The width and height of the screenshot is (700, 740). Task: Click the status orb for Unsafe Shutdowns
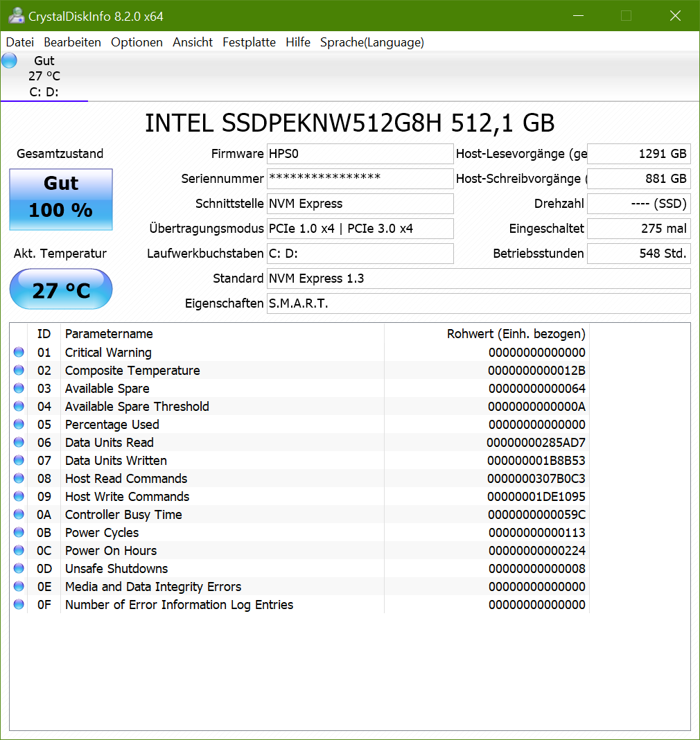(x=19, y=568)
